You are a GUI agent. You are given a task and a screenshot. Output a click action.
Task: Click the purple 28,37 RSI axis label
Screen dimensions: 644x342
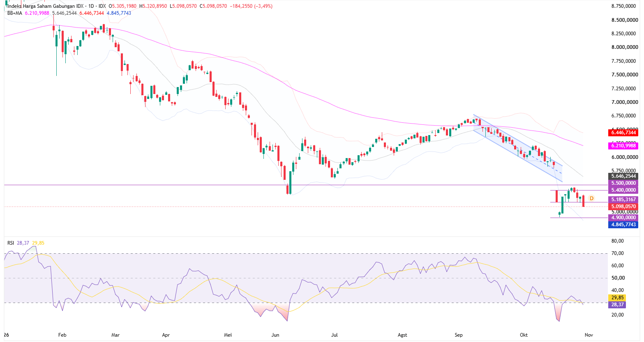(617, 305)
